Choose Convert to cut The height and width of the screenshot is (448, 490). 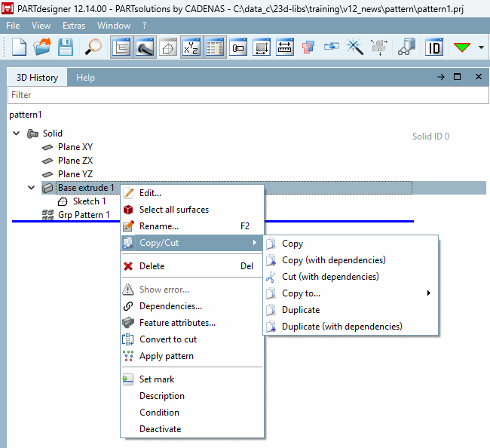click(x=192, y=339)
